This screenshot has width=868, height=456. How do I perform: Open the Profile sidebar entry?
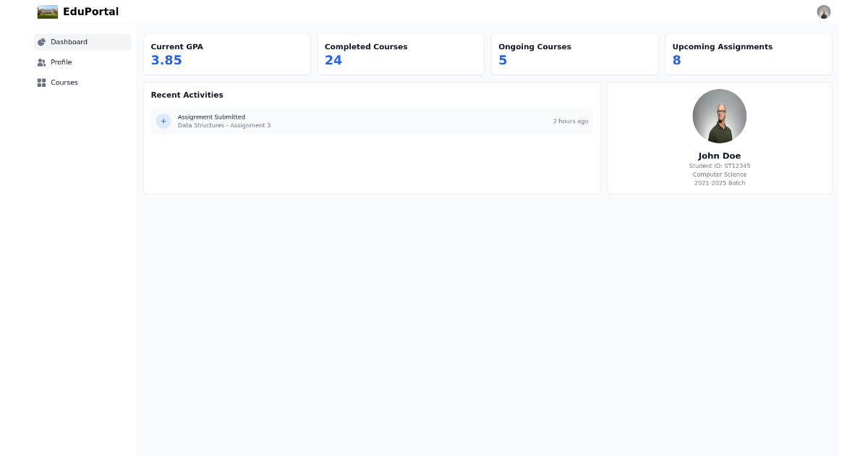tap(61, 62)
